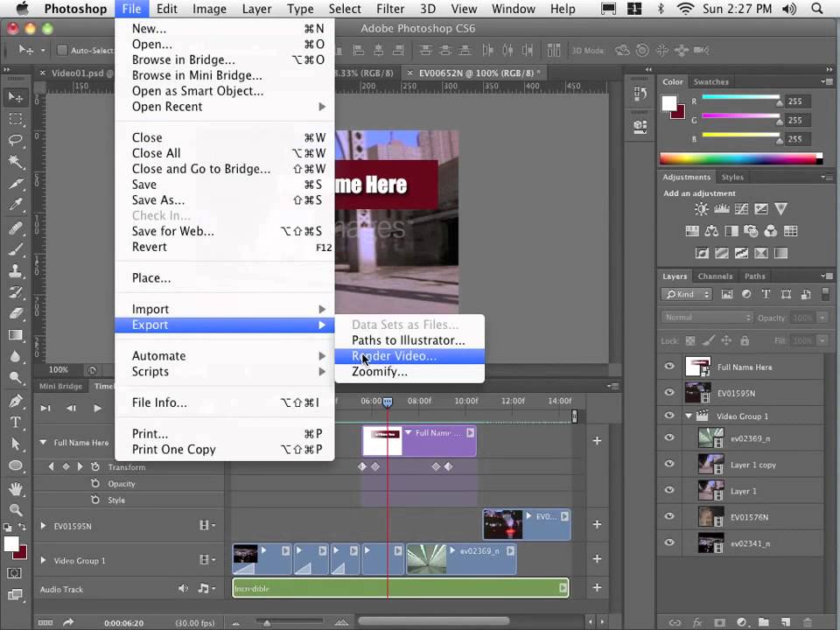Click File Info menu entry
This screenshot has width=840, height=630.
[x=225, y=402]
